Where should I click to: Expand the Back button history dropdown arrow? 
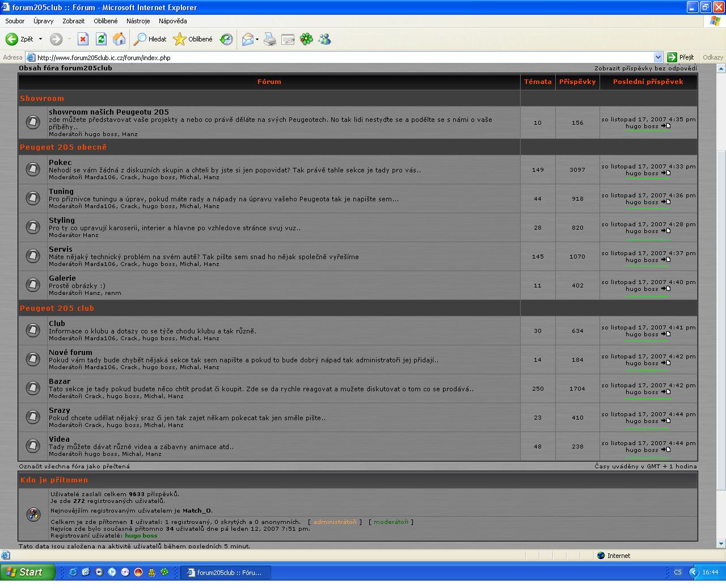[x=40, y=39]
